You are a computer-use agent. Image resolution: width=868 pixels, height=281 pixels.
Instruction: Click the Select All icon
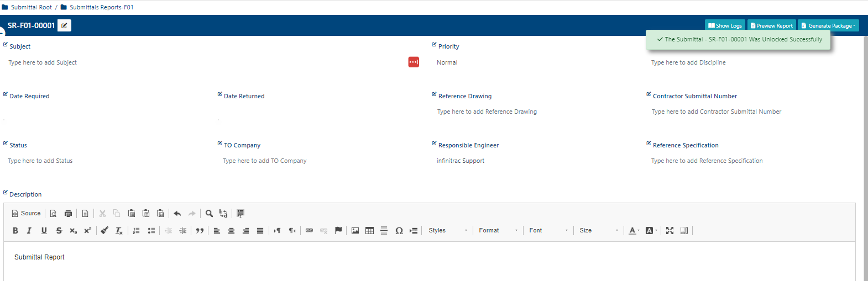click(240, 214)
